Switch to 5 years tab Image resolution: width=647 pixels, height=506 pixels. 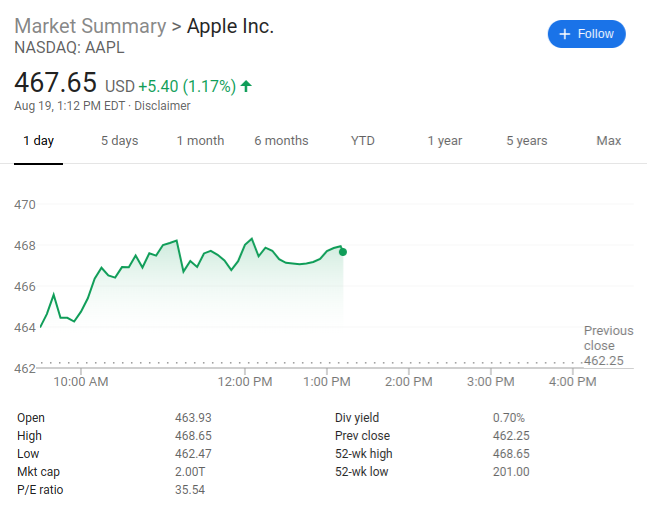527,141
